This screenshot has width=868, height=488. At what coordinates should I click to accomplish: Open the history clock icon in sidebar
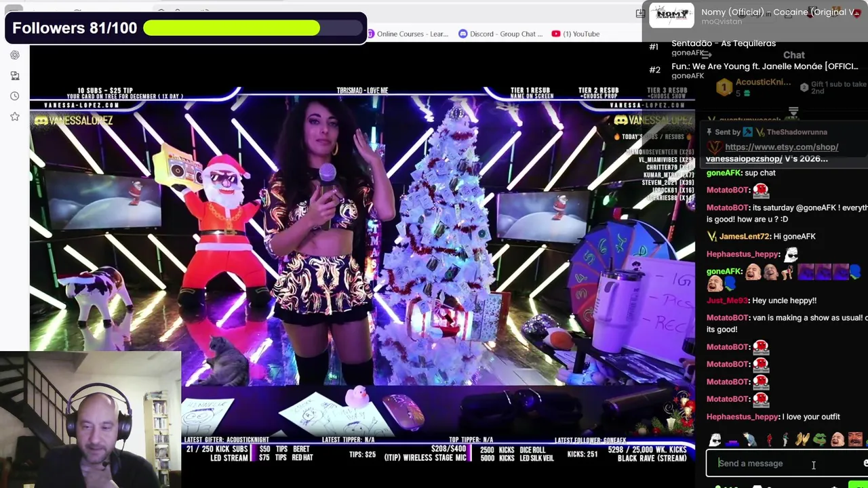point(15,96)
